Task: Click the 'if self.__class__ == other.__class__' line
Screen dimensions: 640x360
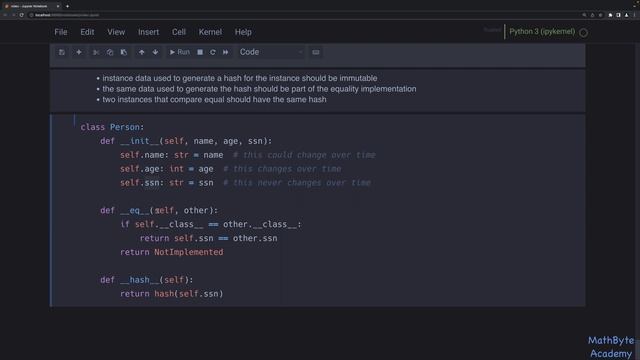Action: 211,224
